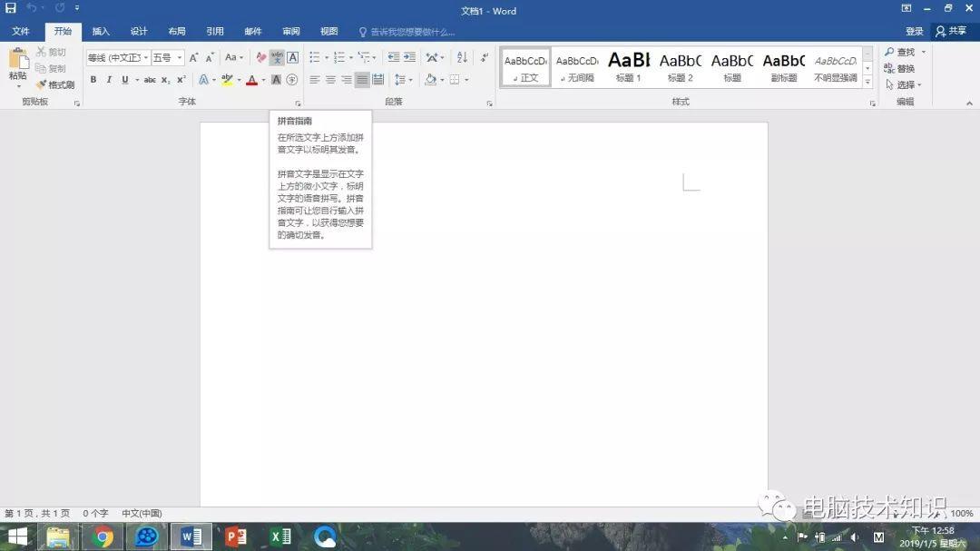Click the Tell Me search box
980x551 pixels.
point(407,32)
